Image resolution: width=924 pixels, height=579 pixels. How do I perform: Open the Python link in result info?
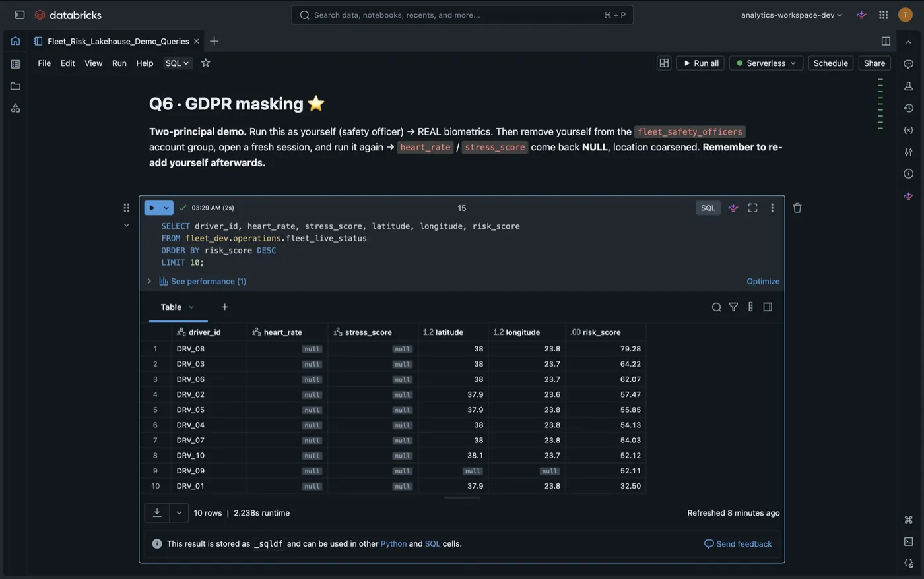coord(393,543)
